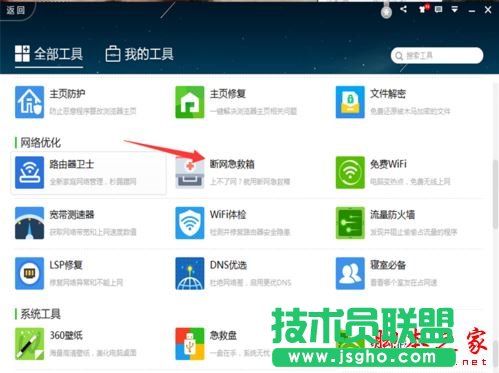499x373 pixels.
Task: Open the 断网急救箱 first-aid box icon
Action: (x=190, y=172)
